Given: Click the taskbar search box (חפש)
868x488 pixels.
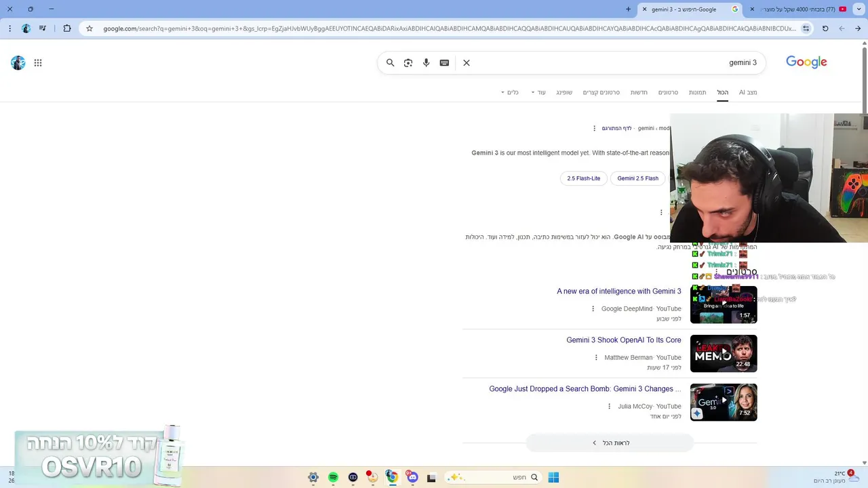Looking at the screenshot, I should click(x=494, y=477).
